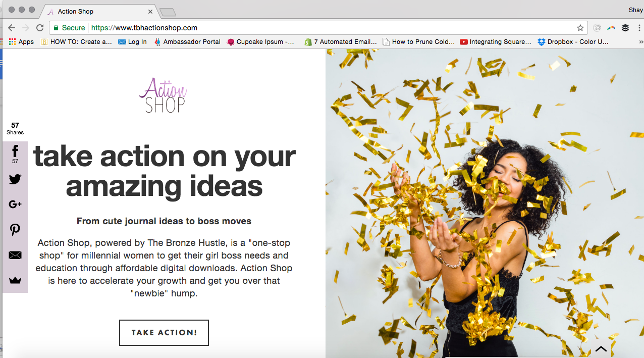Open the Apps bookmarks shortcut
The image size is (644, 358).
[x=21, y=42]
